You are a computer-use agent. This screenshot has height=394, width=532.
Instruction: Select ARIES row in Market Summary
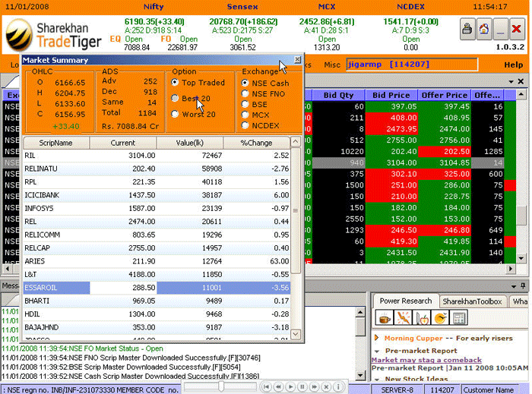(157, 261)
